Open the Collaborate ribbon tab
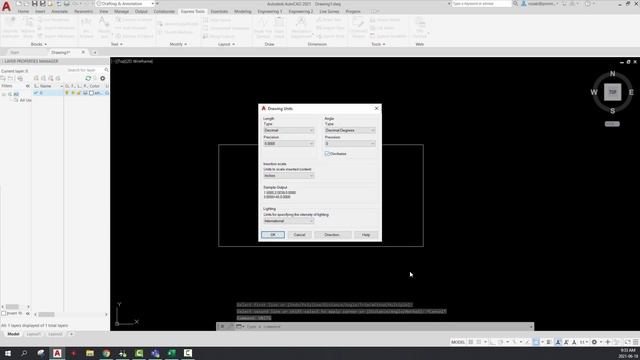Screen dimensions: 640x360 (x=164, y=11)
